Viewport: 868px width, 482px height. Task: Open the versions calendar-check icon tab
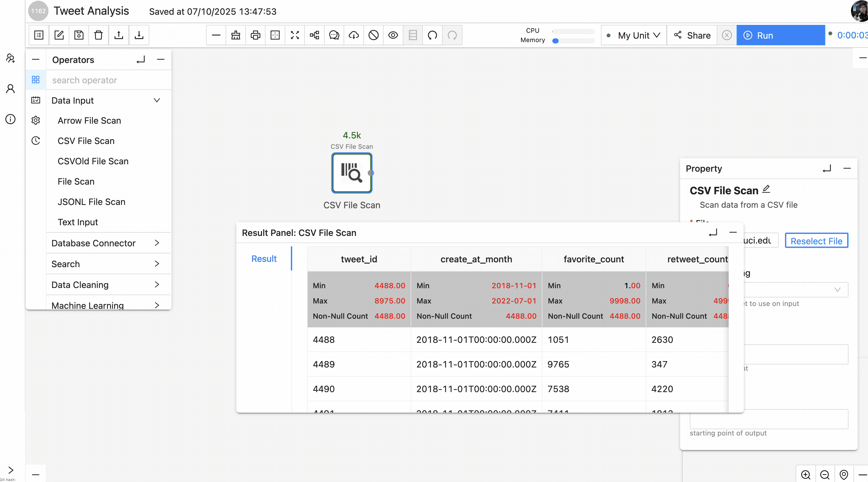[36, 100]
